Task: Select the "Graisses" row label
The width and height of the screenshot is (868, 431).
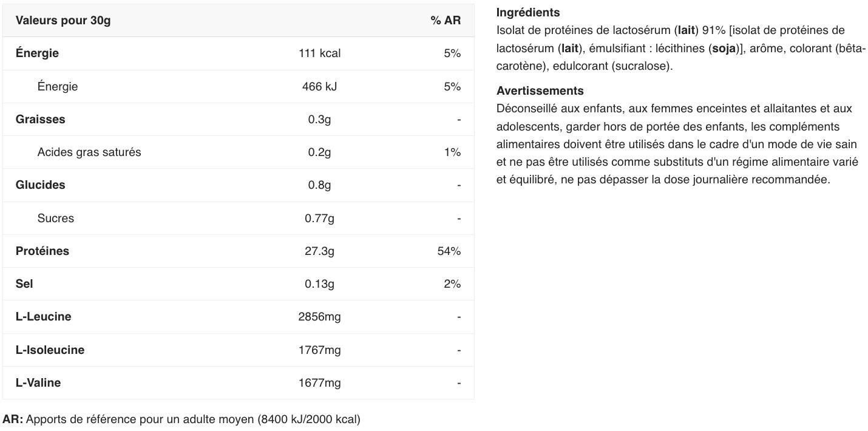Action: [x=40, y=120]
